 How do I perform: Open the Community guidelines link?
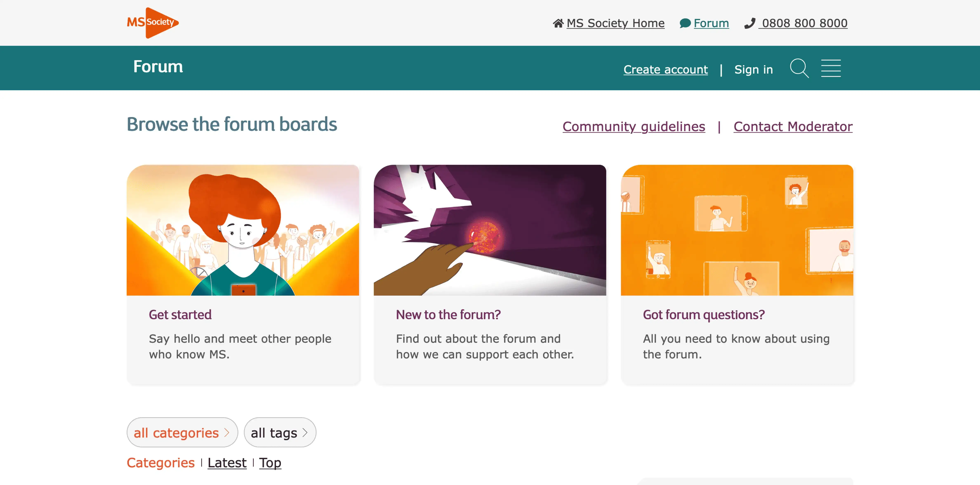pyautogui.click(x=633, y=127)
